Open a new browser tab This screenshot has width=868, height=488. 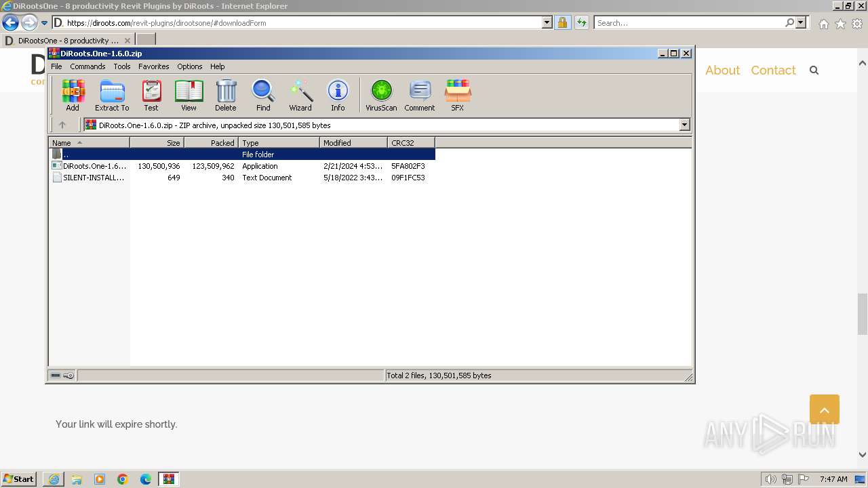146,41
